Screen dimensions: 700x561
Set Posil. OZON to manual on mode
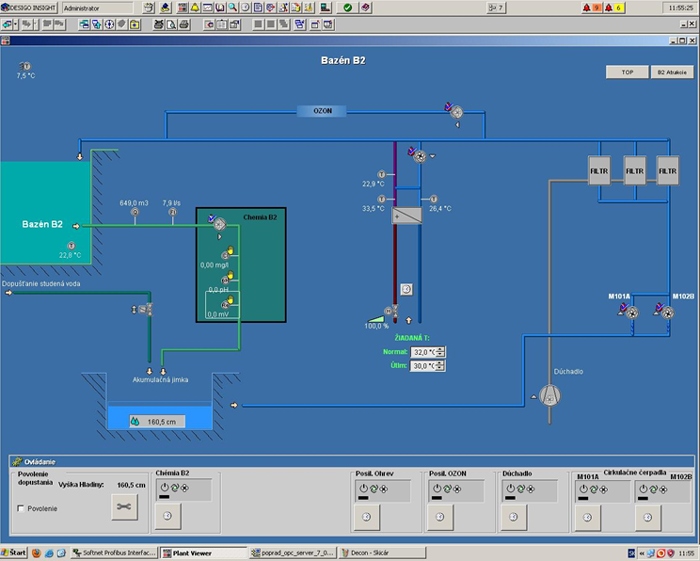click(x=457, y=489)
